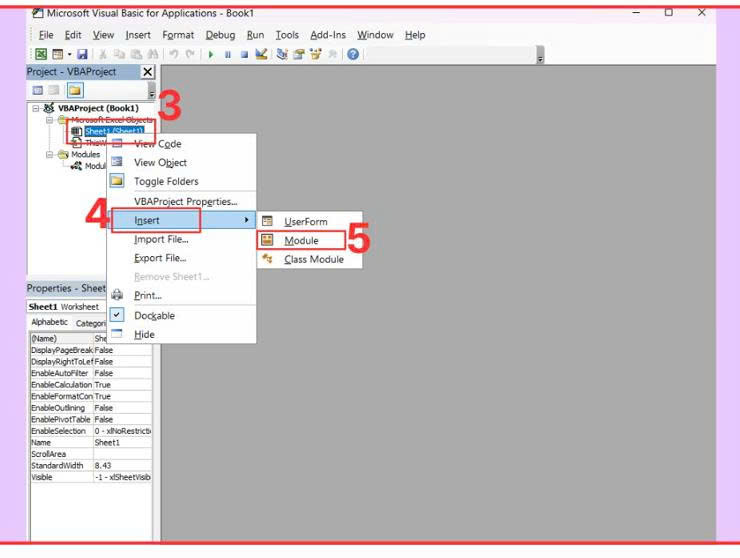
Task: Open the Debug menu in the menu bar
Action: coord(220,35)
